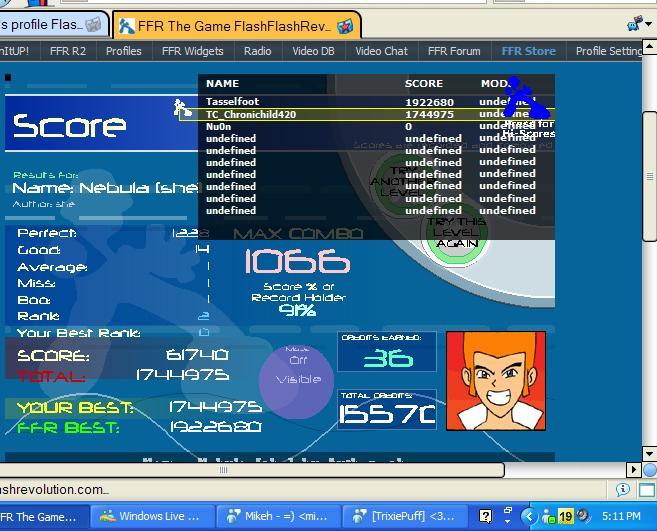Click the orange-haired character avatar
657x531 pixels.
(496, 381)
